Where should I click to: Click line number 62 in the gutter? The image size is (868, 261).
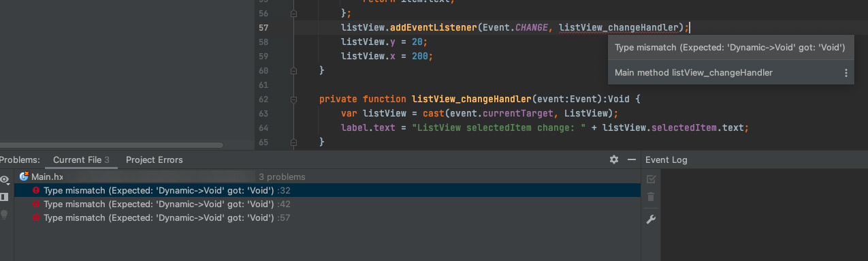click(x=263, y=99)
